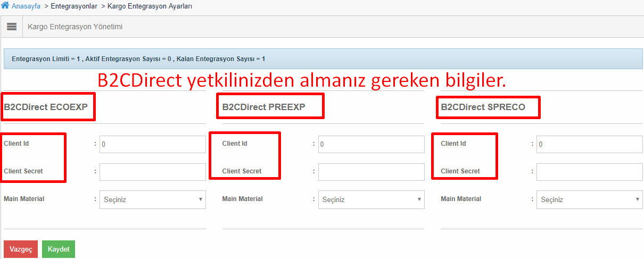The image size is (644, 259).
Task: Focus SPRECO Client Secret field
Action: point(590,172)
